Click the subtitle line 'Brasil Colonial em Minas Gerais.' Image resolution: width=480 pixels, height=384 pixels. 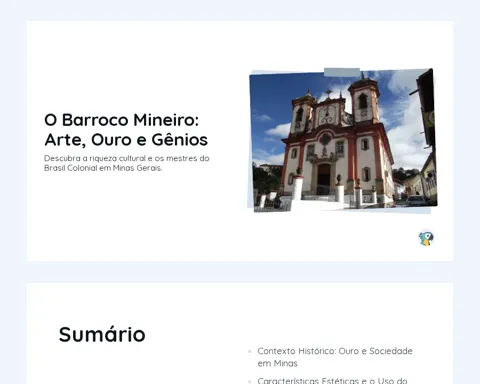pos(103,168)
